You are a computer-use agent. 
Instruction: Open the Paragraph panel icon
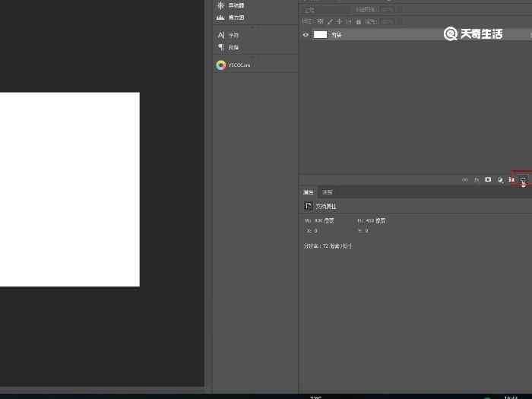tap(221, 47)
